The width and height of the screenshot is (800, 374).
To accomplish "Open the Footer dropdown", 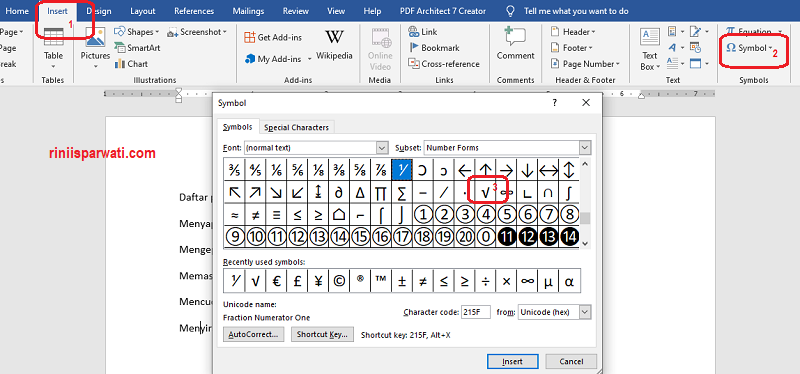I will 571,48.
